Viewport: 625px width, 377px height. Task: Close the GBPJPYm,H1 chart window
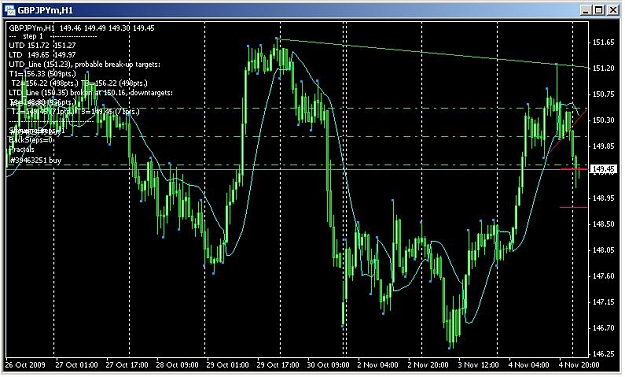click(x=613, y=10)
